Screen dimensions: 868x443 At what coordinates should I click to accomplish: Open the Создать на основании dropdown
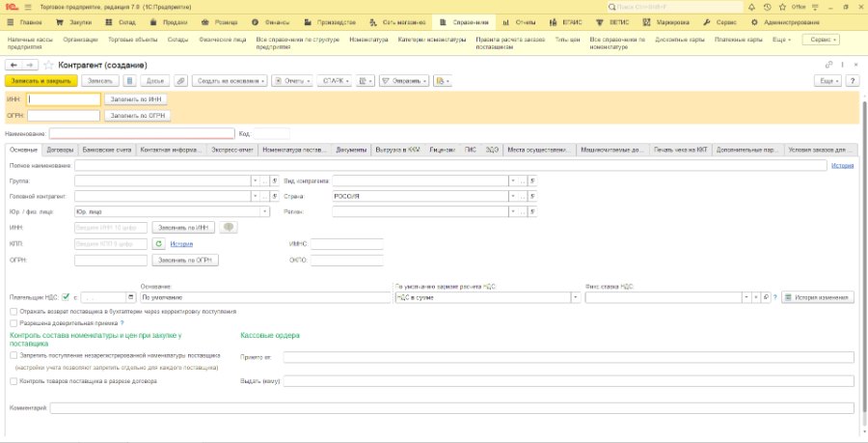tap(230, 81)
